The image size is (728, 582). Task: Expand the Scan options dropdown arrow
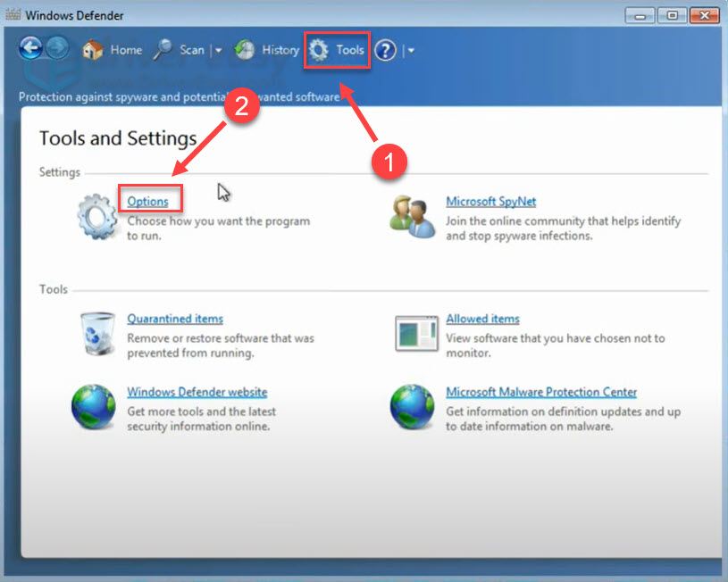(218, 50)
